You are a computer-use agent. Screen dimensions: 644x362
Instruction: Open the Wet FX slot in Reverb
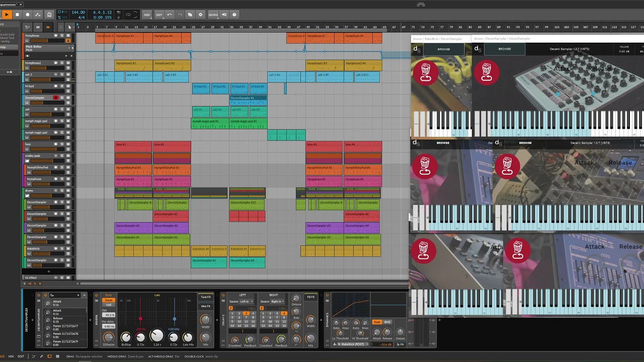tap(206, 306)
